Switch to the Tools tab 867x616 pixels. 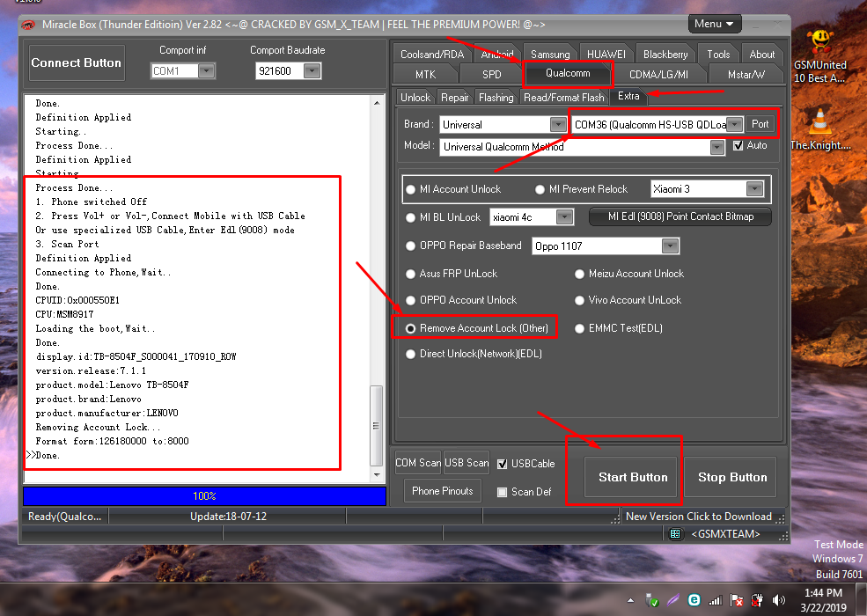[718, 55]
